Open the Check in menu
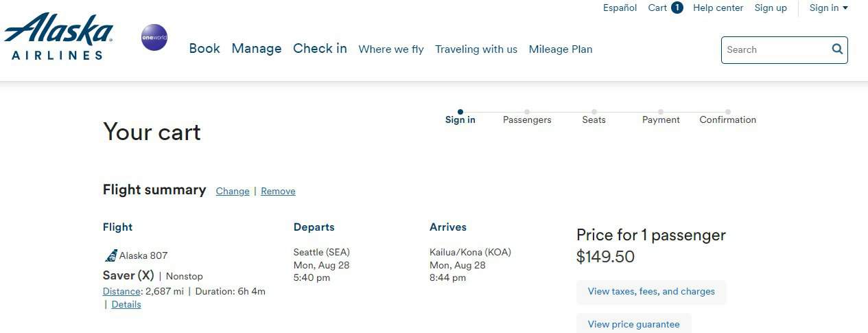Viewport: 868px width, 333px height. 320,49
